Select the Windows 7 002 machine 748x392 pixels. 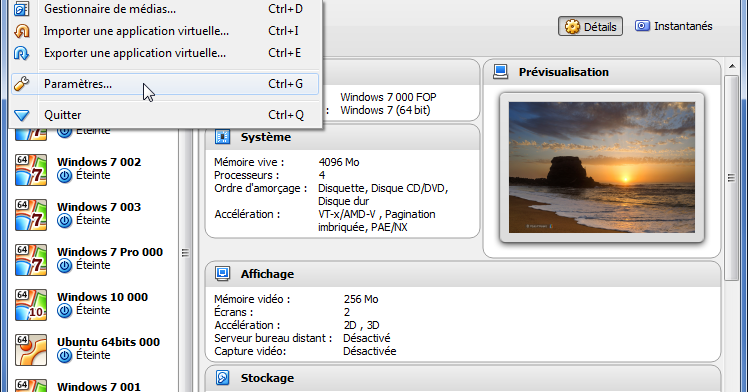click(x=93, y=169)
